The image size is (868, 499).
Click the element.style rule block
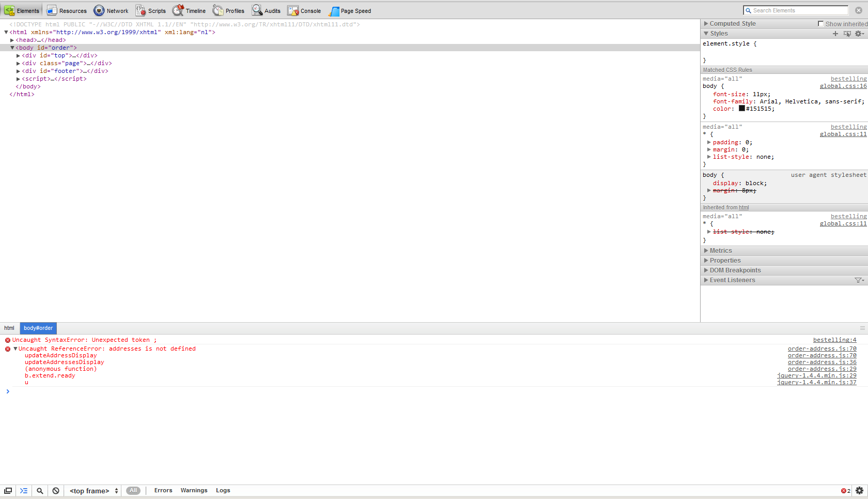pos(784,52)
